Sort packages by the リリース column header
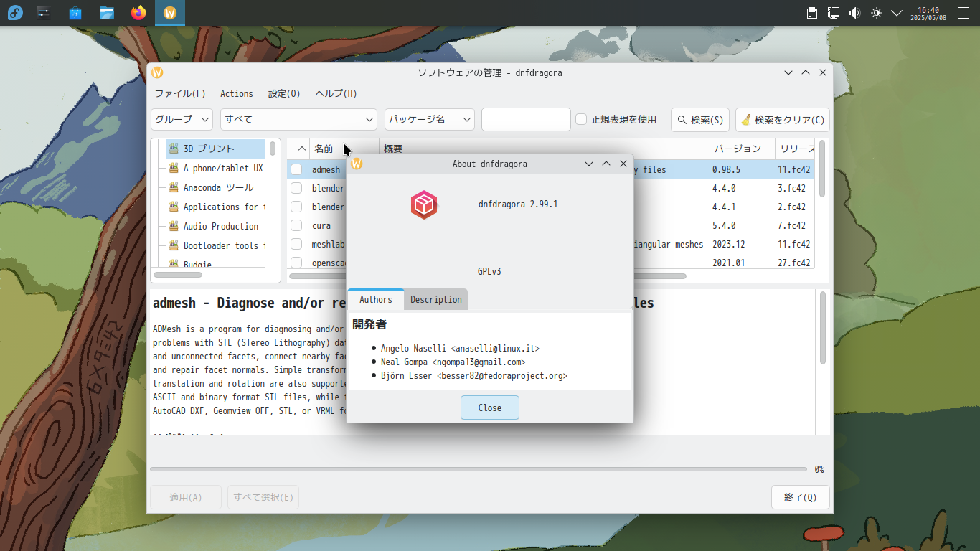980x551 pixels. click(x=795, y=149)
